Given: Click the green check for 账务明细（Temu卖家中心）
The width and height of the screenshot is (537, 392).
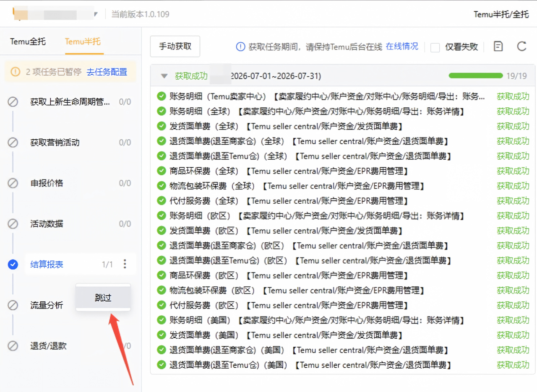Looking at the screenshot, I should 162,96.
